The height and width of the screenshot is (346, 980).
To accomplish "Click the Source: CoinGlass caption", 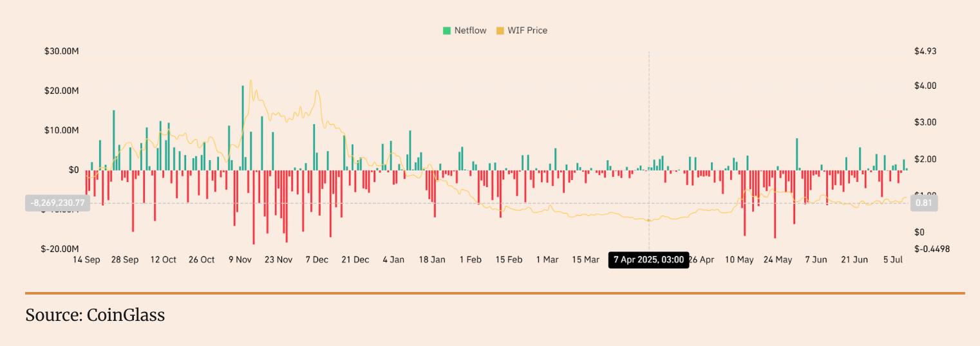I will pyautogui.click(x=95, y=315).
